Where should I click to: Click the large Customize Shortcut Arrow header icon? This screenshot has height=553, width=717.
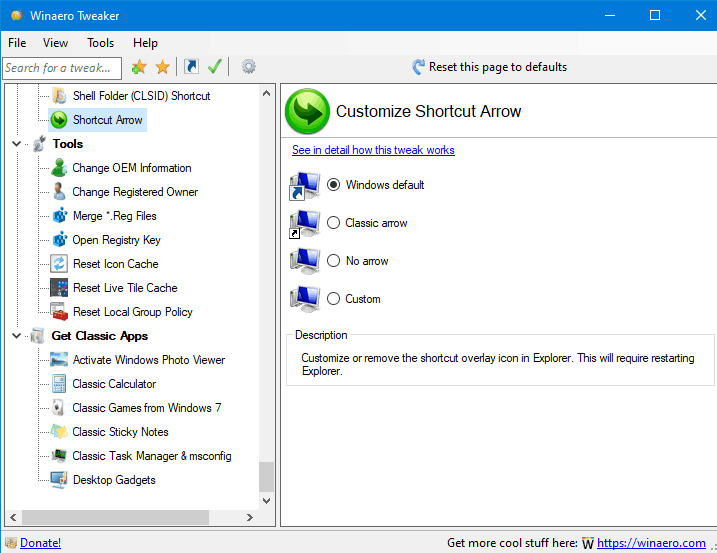point(307,111)
